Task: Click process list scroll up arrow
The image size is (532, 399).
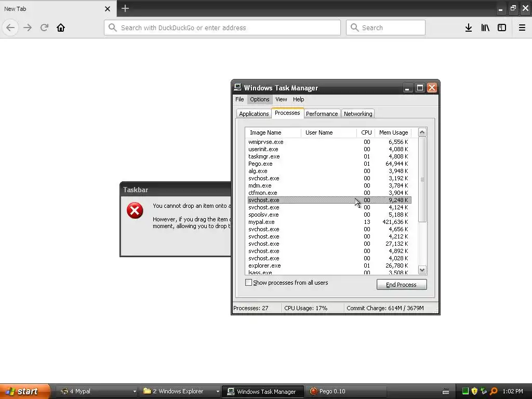Action: pyautogui.click(x=422, y=132)
